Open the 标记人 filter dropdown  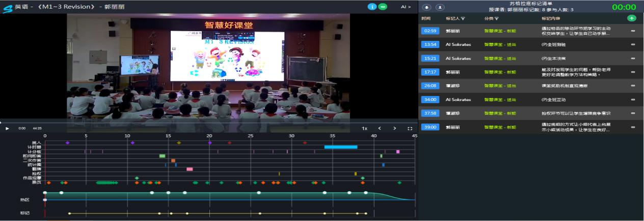463,18
